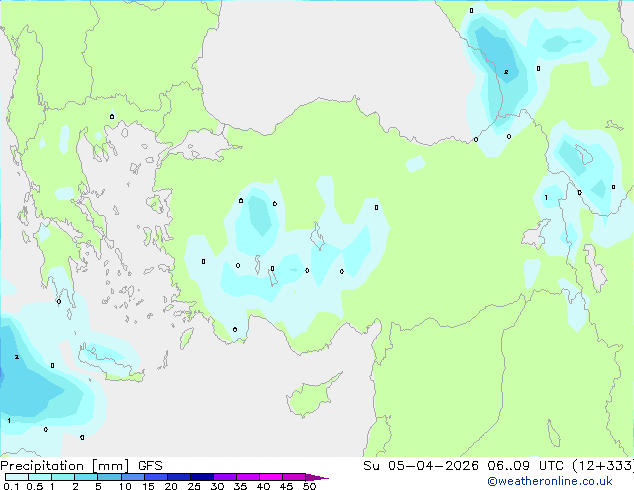
Task: Click the 15–20 mm legend color box
Action: [156, 477]
